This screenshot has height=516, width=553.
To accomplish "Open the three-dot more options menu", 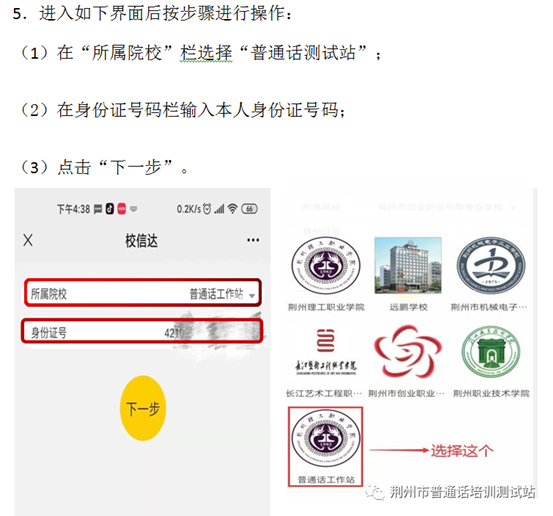I will click(253, 240).
